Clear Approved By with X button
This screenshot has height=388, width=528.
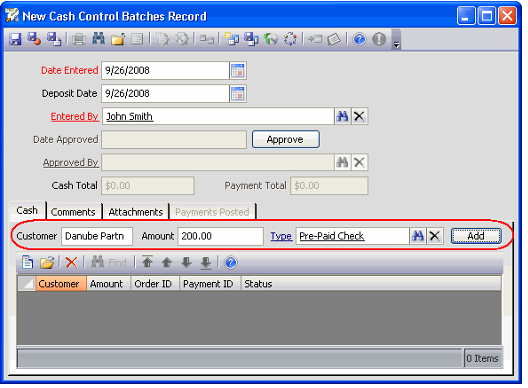(359, 163)
